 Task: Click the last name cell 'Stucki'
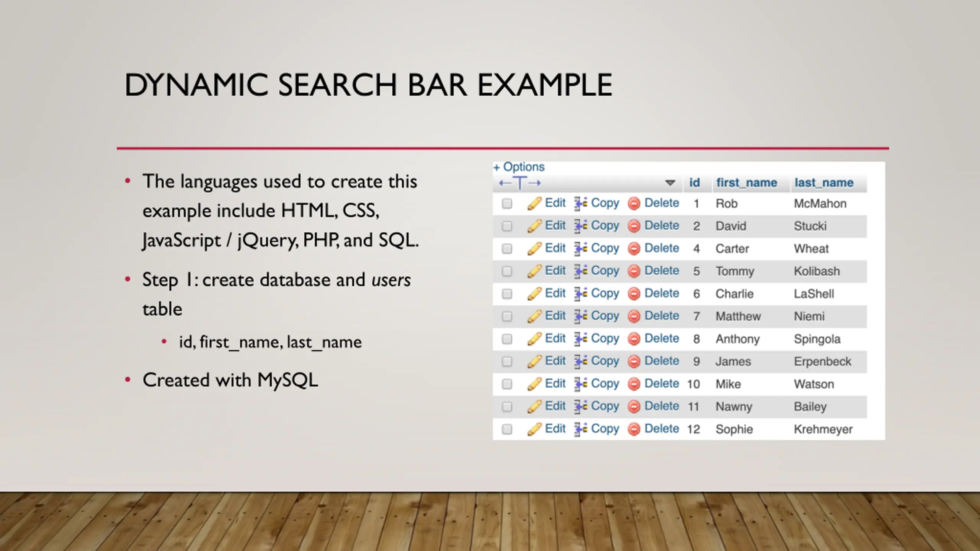coord(810,226)
